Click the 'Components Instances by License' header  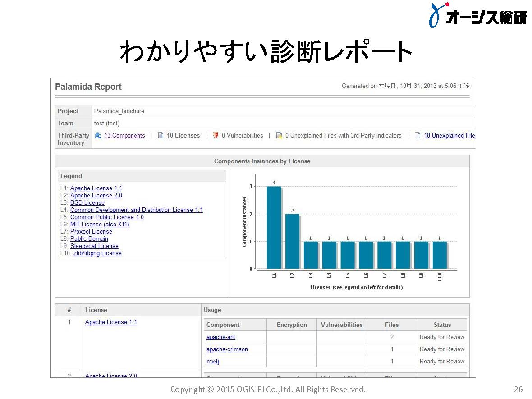(x=262, y=161)
